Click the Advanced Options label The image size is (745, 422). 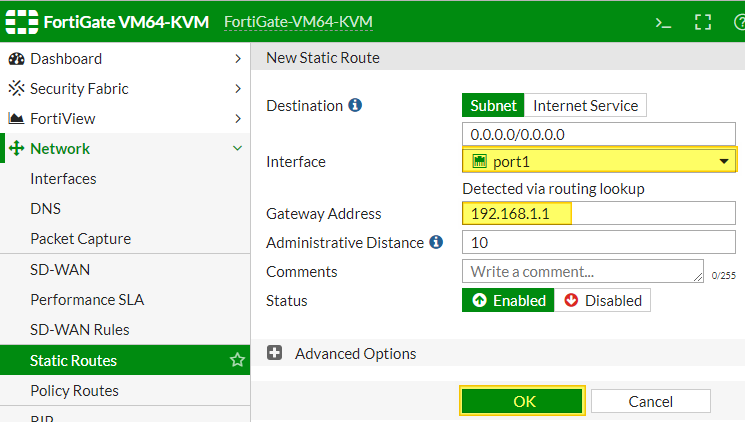pos(355,354)
